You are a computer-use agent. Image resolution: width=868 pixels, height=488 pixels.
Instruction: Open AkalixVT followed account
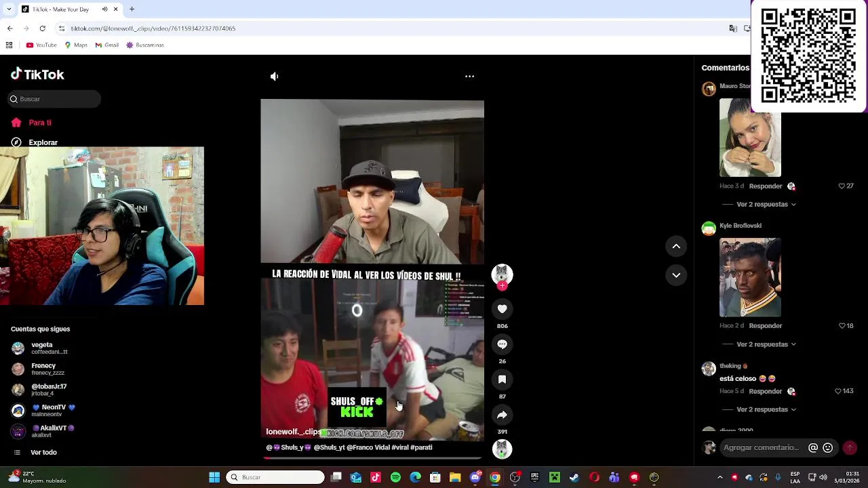coord(44,432)
